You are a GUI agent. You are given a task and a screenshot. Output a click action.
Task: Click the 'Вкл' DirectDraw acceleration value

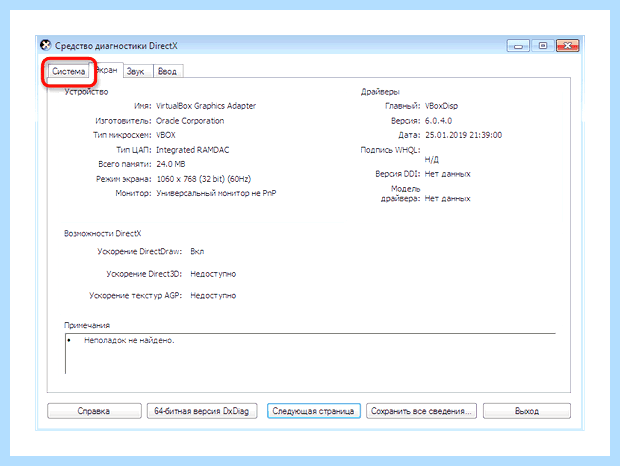click(197, 251)
